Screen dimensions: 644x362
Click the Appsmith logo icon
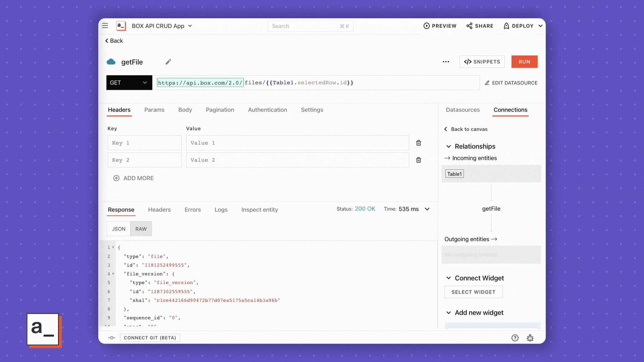click(121, 26)
